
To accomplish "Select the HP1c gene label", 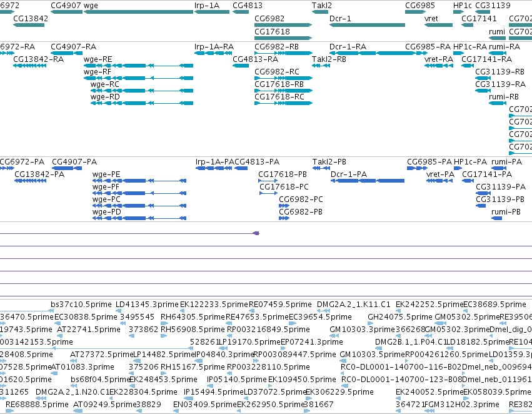I will pyautogui.click(x=463, y=6).
